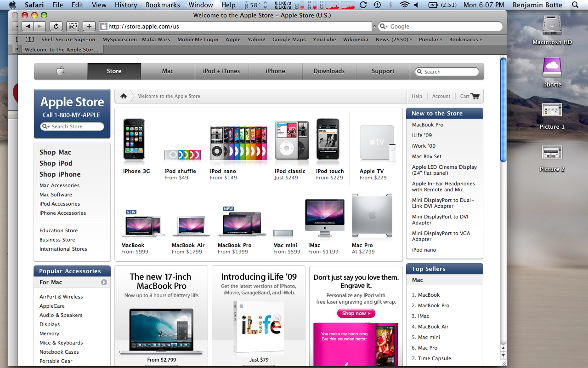
Task: Open the Time Machine menu bar icon
Action: coord(377,5)
